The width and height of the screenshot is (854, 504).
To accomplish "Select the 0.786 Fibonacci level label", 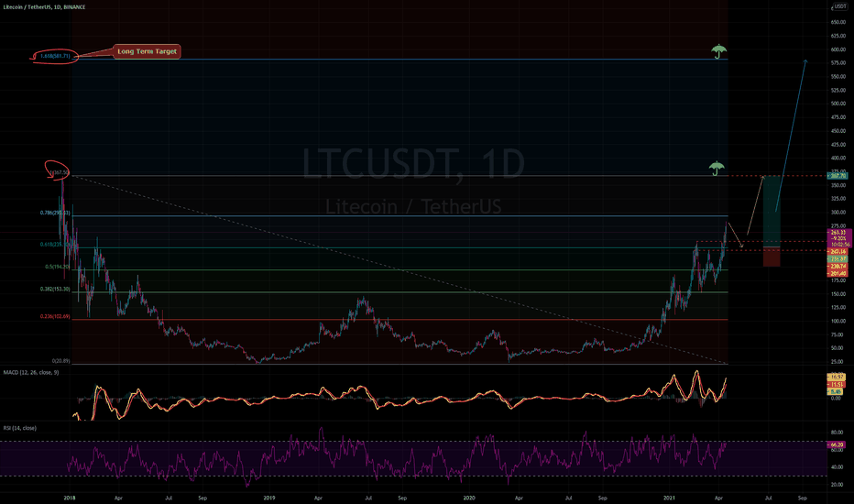I will pyautogui.click(x=54, y=213).
